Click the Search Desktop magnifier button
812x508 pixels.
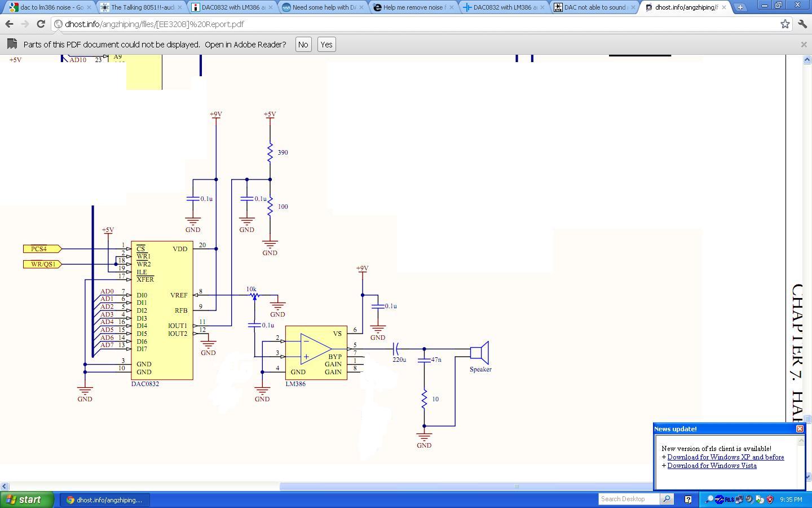point(667,499)
